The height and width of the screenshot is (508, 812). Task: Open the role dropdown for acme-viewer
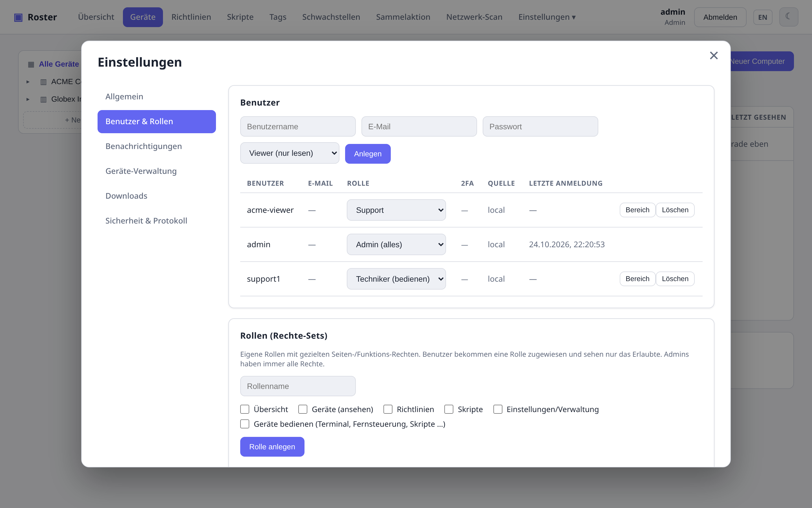pyautogui.click(x=396, y=210)
